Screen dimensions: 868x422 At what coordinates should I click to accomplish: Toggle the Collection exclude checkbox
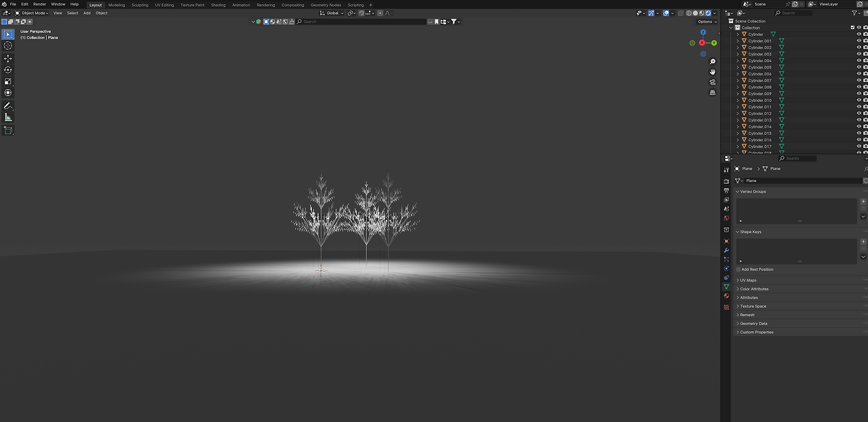[853, 28]
